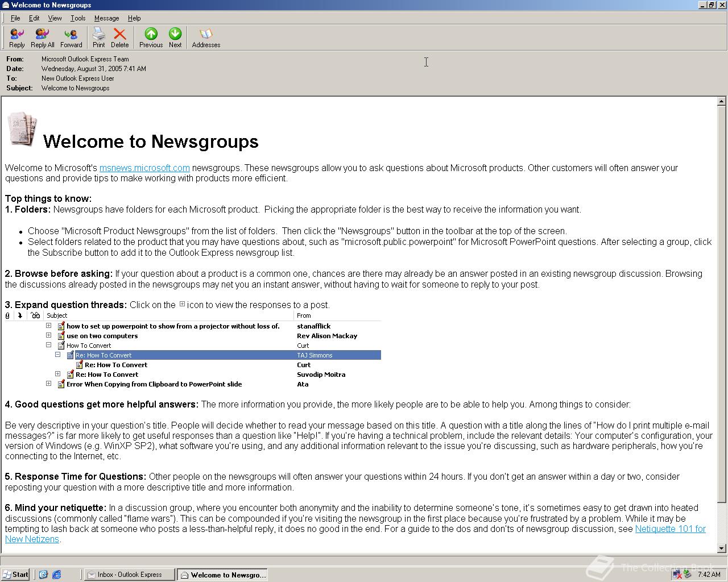This screenshot has width=728, height=582.
Task: Click the newspaper icon beside the heading
Action: [22, 128]
